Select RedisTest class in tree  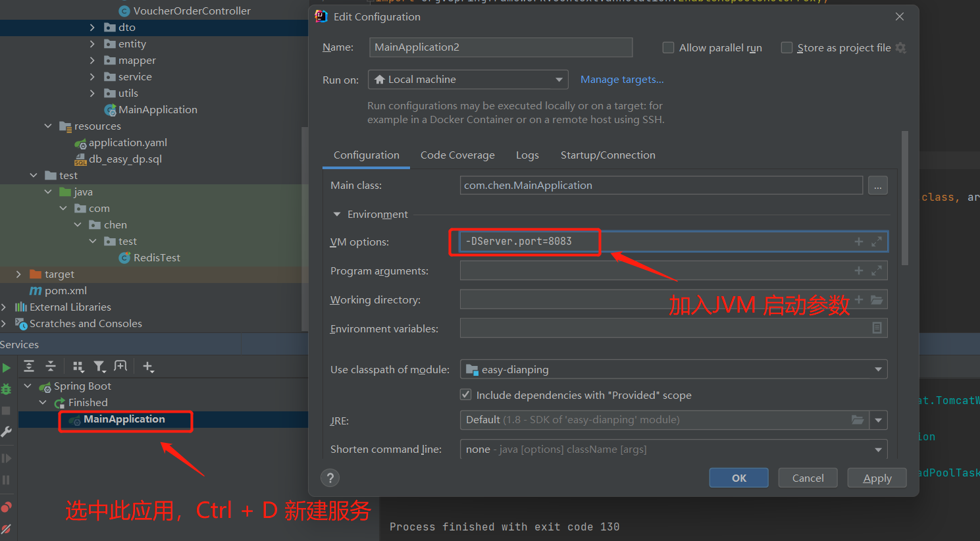(157, 258)
